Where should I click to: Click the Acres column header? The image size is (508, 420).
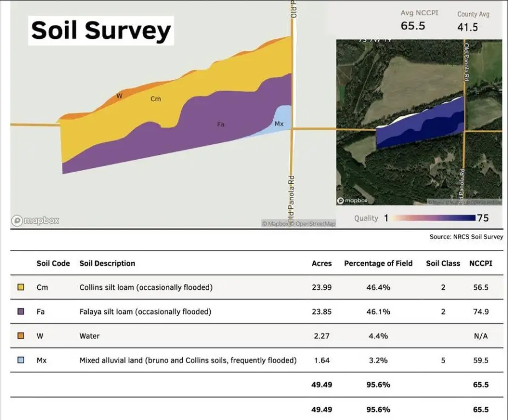tap(322, 264)
